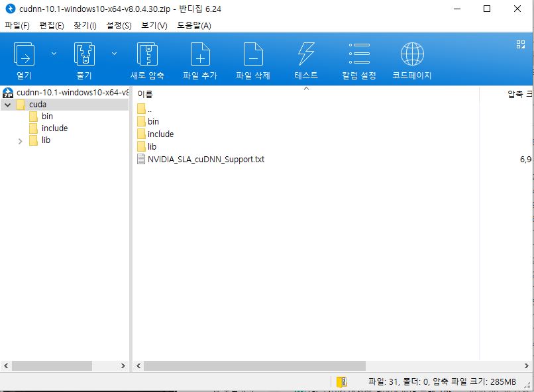Expand the lib folder in the tree
Screen dimensions: 534x392
point(20,141)
